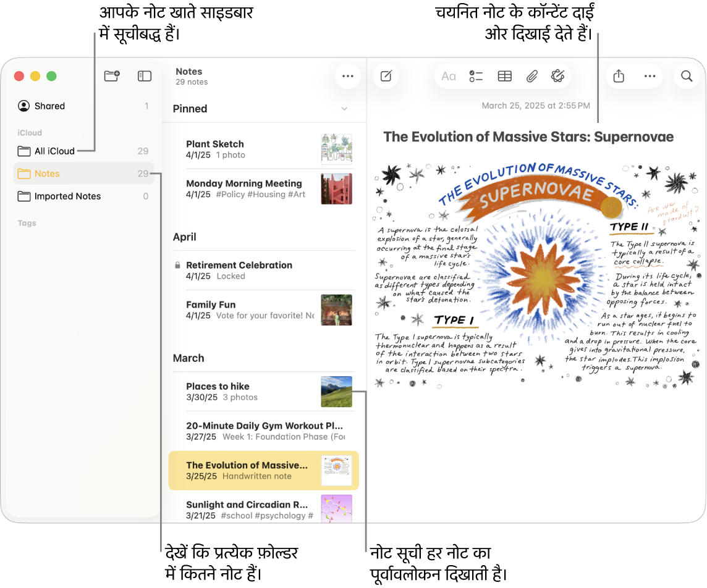Open the Imported Notes folder
The height and width of the screenshot is (588, 707).
click(83, 196)
